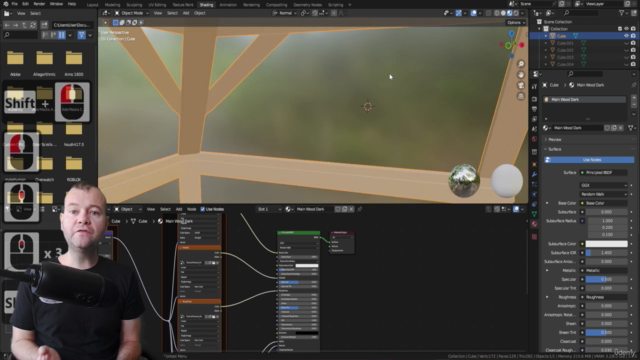Image resolution: width=640 pixels, height=360 pixels.
Task: Toggle viewport overlays button
Action: pyautogui.click(x=473, y=13)
